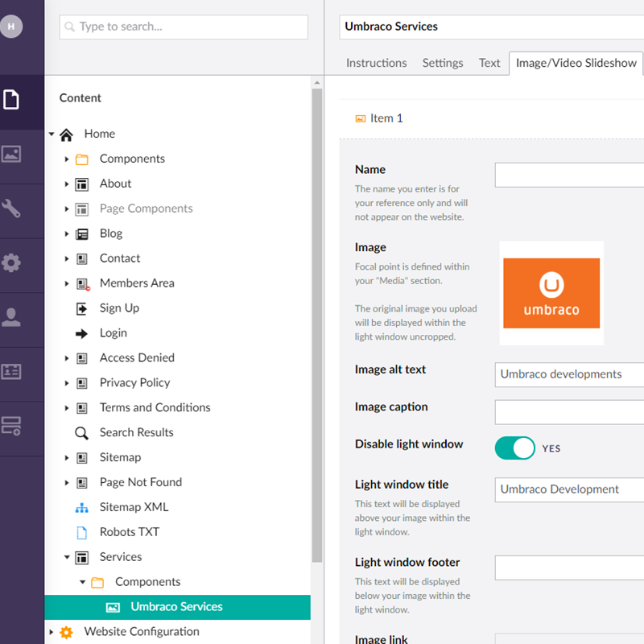The width and height of the screenshot is (644, 644).
Task: Click the Search Results magnifier icon
Action: tap(81, 433)
